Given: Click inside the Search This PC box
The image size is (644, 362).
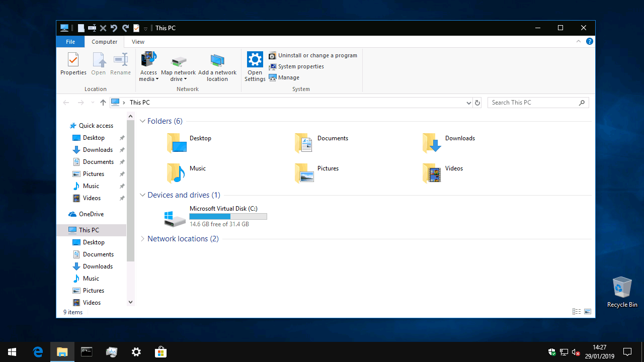Looking at the screenshot, I should coord(533,103).
